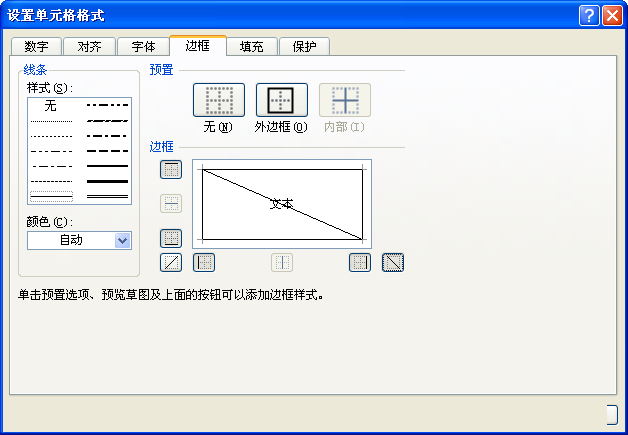Toggle the left border button

tap(204, 263)
